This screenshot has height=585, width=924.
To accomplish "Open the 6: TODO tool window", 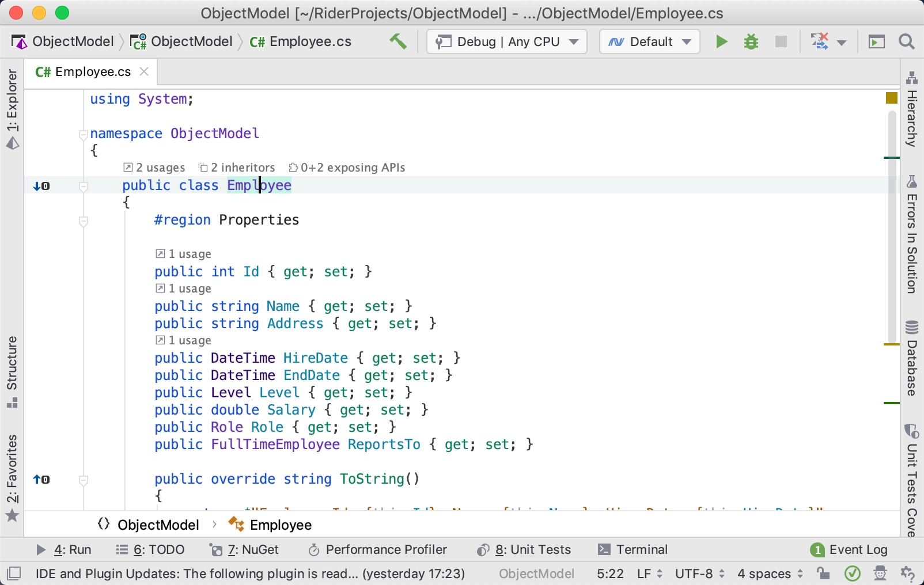I will click(150, 550).
